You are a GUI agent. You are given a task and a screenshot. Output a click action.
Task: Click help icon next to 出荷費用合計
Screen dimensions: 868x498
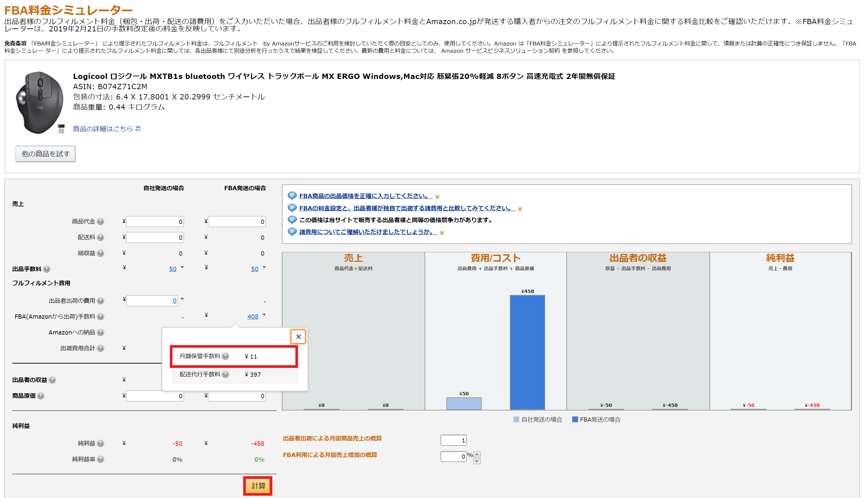pyautogui.click(x=100, y=348)
